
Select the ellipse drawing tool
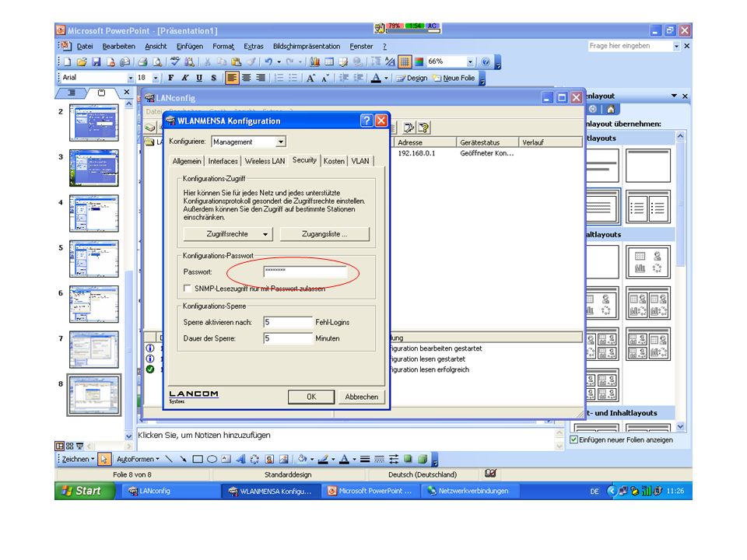pos(212,459)
